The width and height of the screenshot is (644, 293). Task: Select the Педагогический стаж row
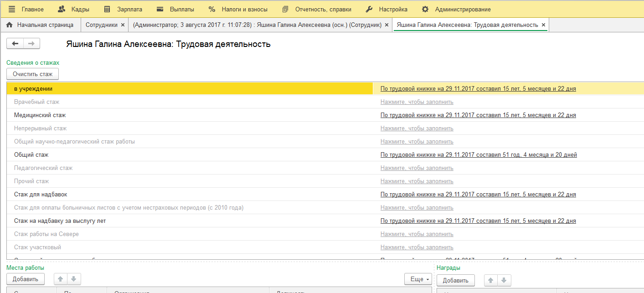coord(43,168)
